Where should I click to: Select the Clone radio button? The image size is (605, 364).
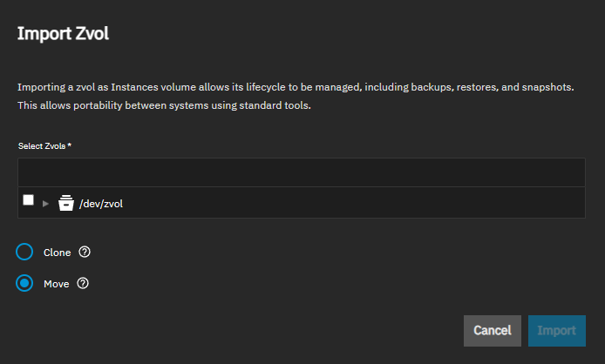[x=25, y=253]
